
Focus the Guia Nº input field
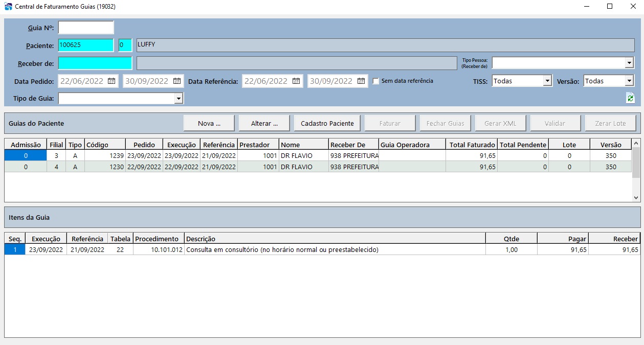point(86,28)
